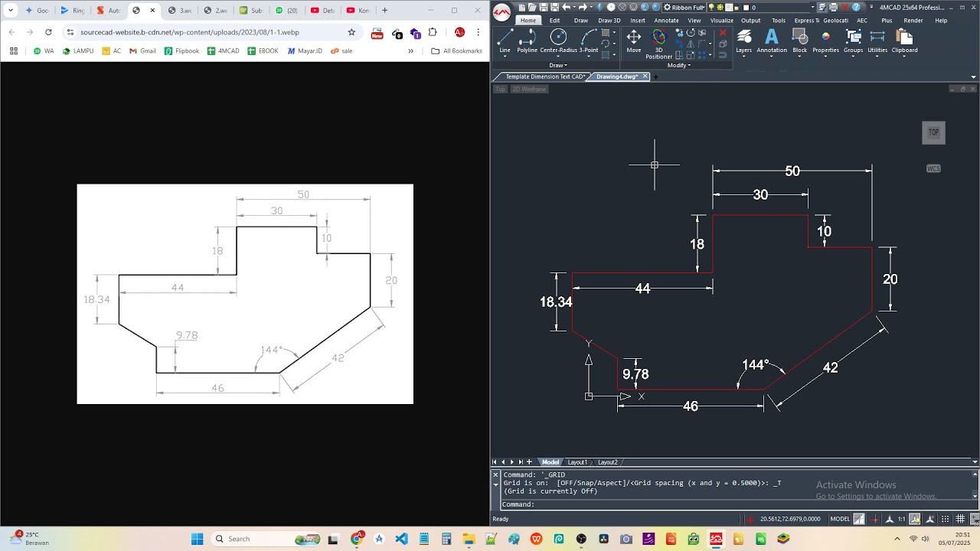Open Chrome tab search dropdown
The width and height of the screenshot is (980, 551).
point(11,11)
